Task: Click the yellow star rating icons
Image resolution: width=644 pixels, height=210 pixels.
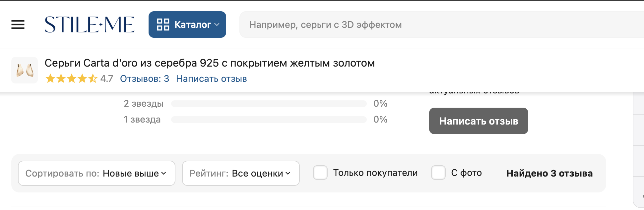Action: [71, 79]
